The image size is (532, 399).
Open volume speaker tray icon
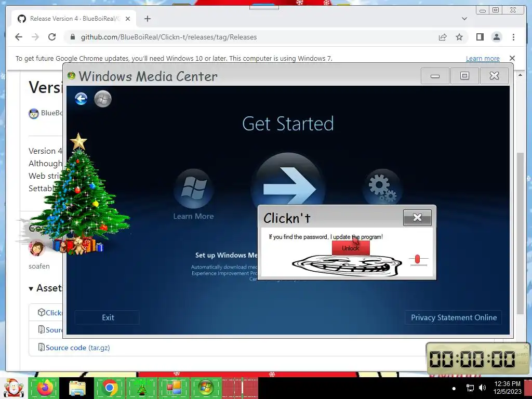click(x=482, y=388)
